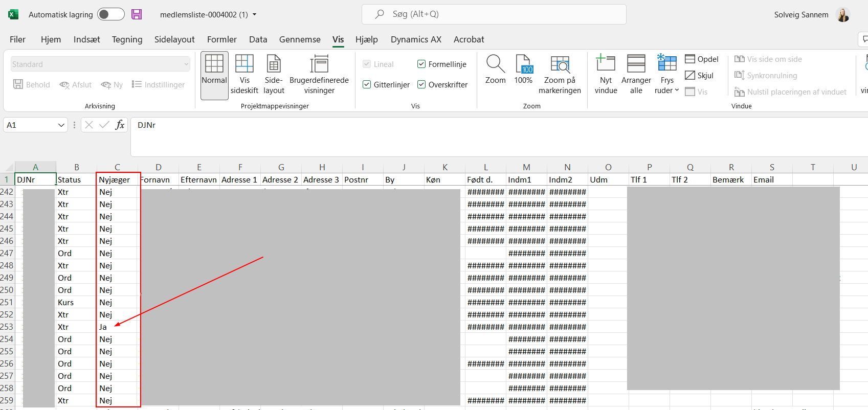Open the file name dropdown arrow
Screen dimensions: 868x410
[x=255, y=15]
